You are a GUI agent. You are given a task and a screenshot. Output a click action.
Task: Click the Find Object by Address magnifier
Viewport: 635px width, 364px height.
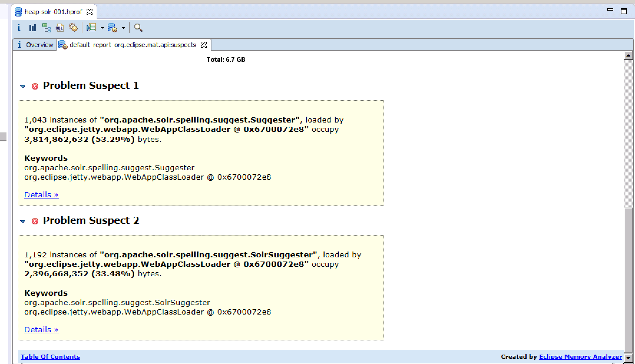point(138,28)
